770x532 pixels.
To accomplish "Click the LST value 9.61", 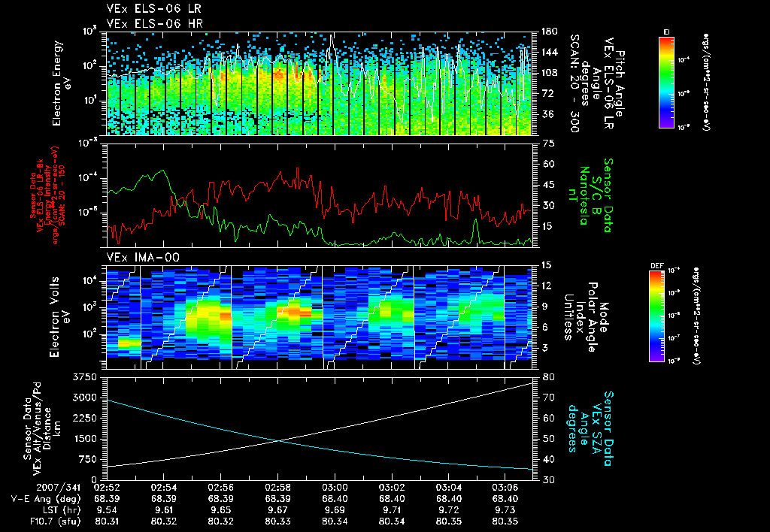I will tap(164, 510).
